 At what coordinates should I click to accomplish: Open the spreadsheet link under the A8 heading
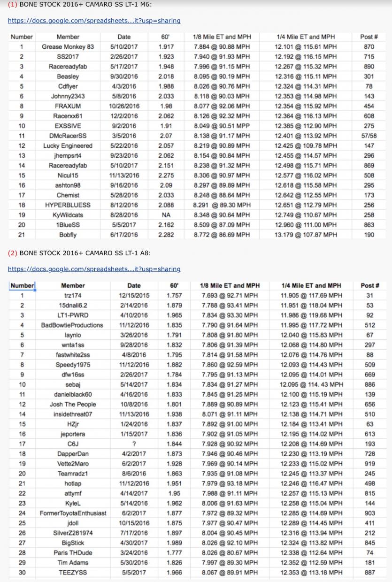94,269
